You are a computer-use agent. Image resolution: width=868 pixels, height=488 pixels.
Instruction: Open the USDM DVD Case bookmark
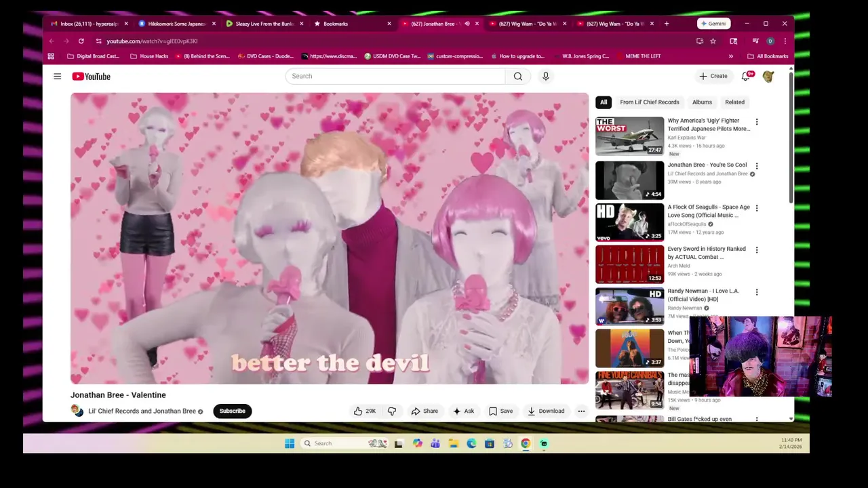(x=393, y=56)
